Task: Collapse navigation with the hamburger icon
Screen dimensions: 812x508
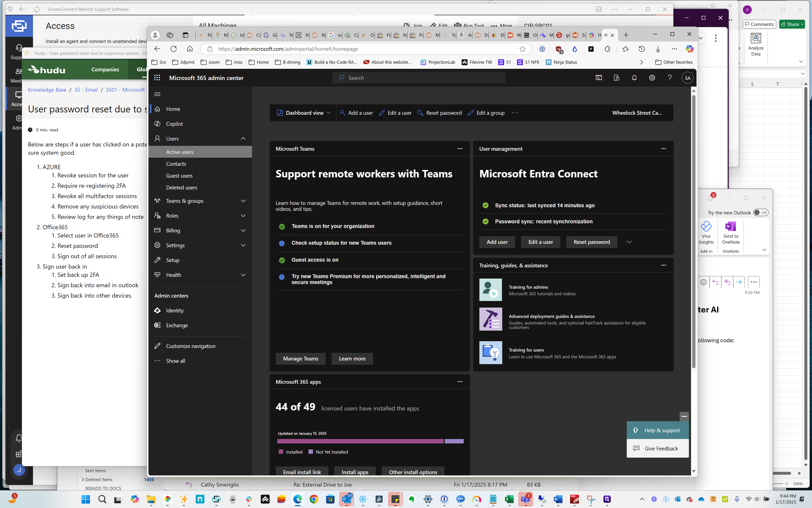Action: click(x=157, y=94)
